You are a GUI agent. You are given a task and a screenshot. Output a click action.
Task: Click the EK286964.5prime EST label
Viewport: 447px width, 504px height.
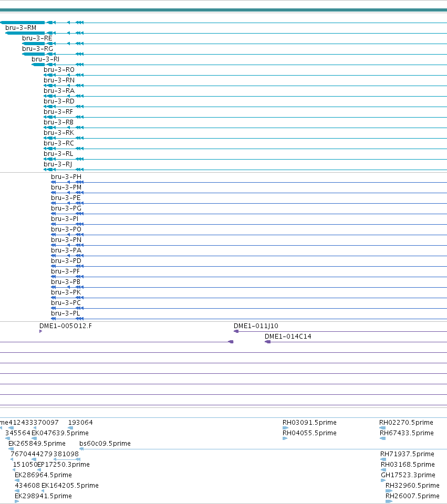pyautogui.click(x=44, y=475)
